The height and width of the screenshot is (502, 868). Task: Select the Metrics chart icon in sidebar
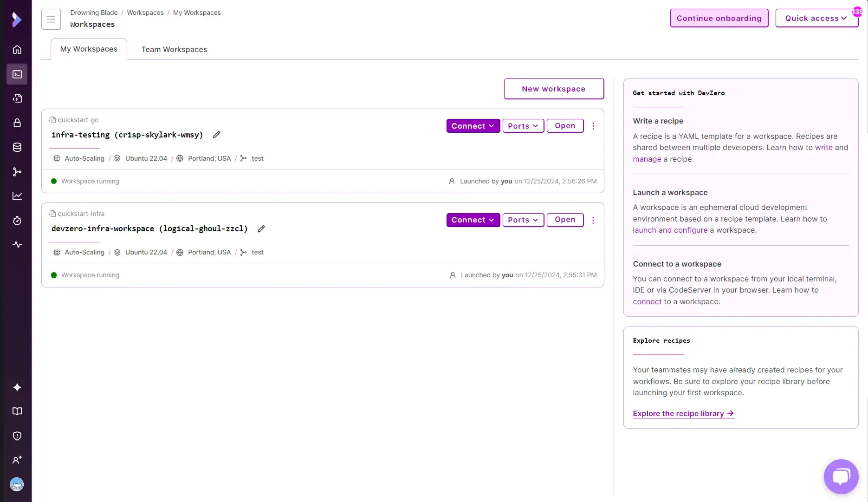tap(17, 196)
